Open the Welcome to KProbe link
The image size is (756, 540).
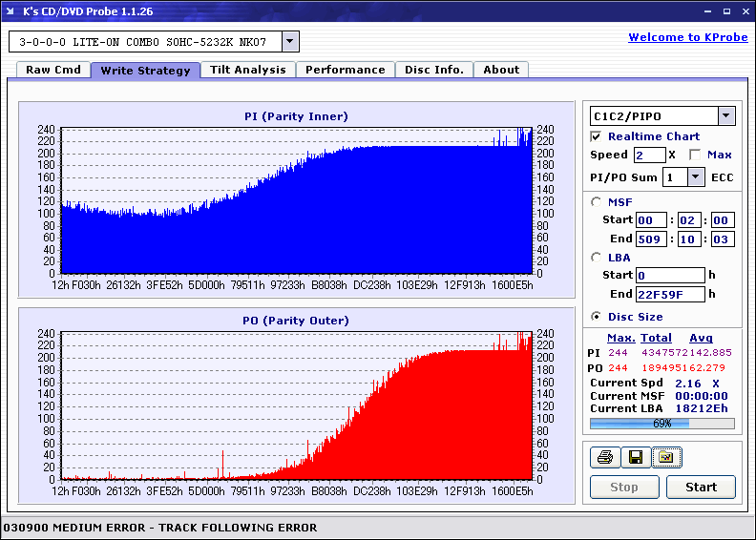(688, 37)
